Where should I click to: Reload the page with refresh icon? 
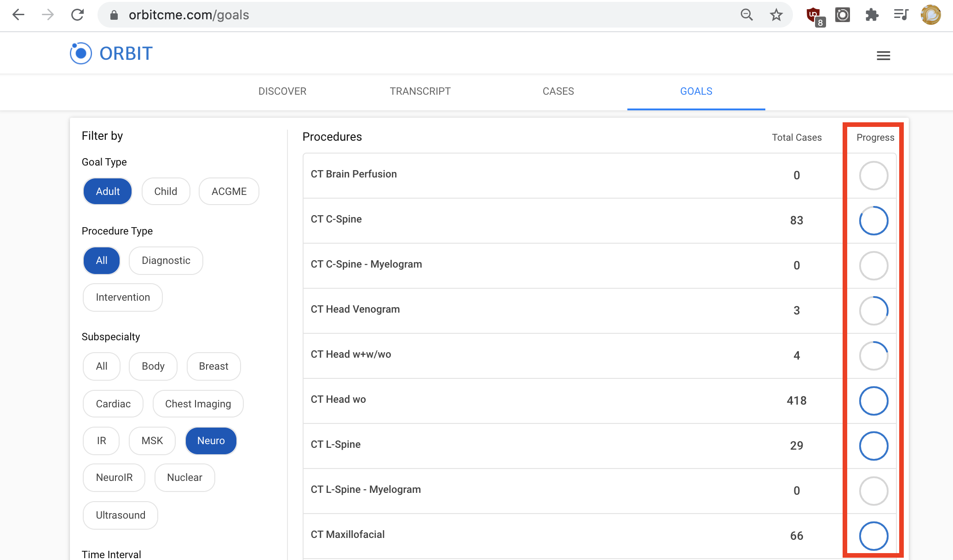pyautogui.click(x=77, y=15)
